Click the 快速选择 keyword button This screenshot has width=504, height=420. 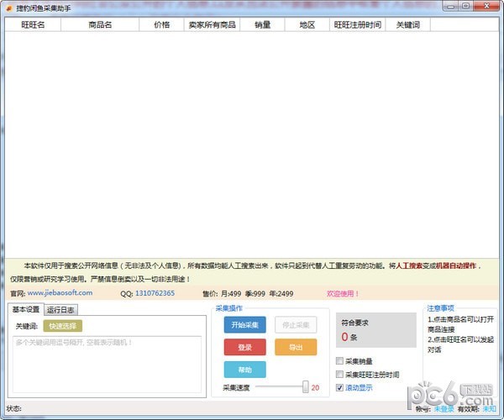pyautogui.click(x=63, y=326)
